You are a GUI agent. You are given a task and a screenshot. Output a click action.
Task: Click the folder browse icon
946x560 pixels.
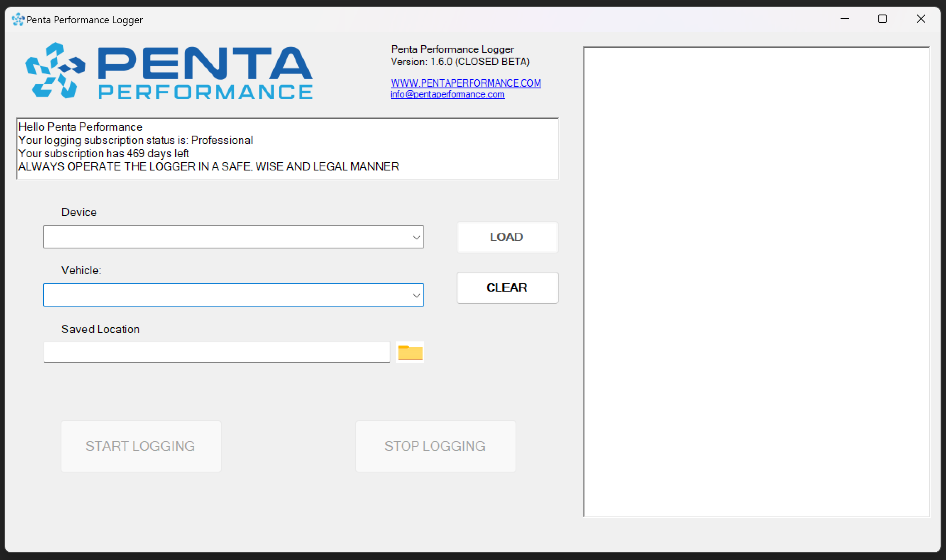click(410, 352)
